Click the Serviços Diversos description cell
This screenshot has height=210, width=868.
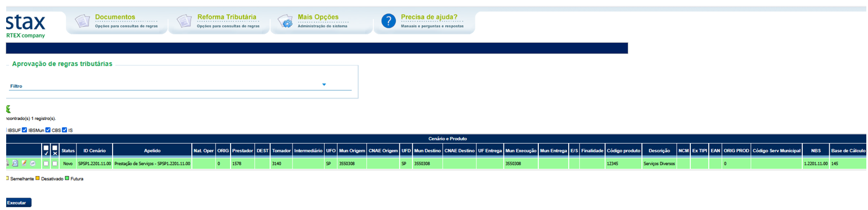(x=659, y=163)
